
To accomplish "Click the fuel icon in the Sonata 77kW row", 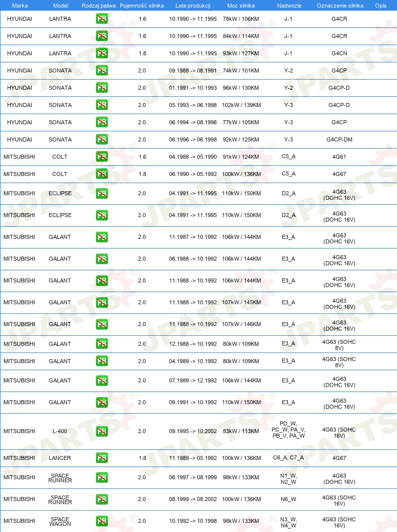I will click(x=102, y=122).
